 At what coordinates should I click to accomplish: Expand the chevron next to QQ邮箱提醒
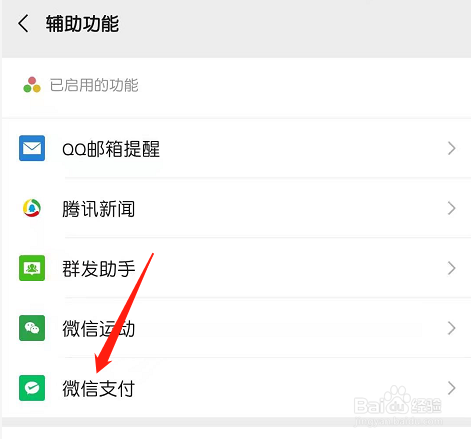click(451, 148)
